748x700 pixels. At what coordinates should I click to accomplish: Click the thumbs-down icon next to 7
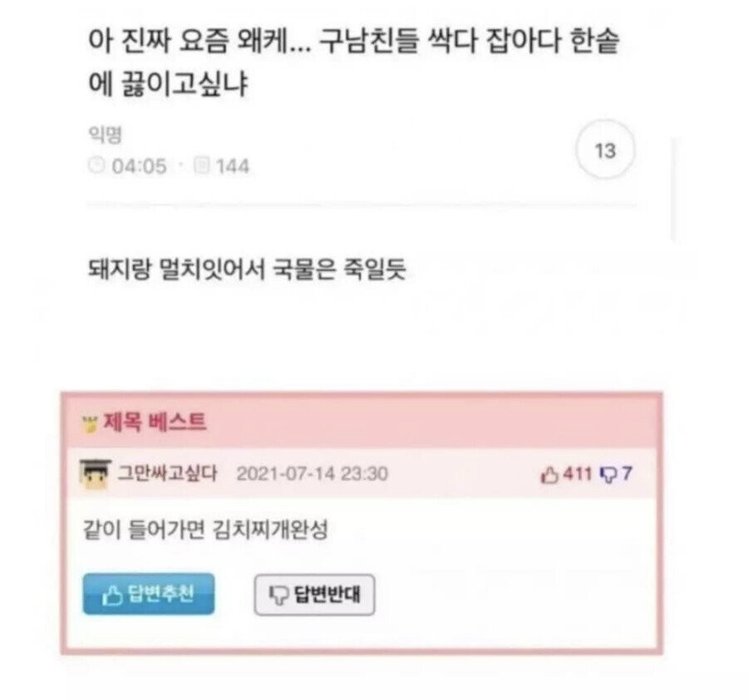coord(609,475)
